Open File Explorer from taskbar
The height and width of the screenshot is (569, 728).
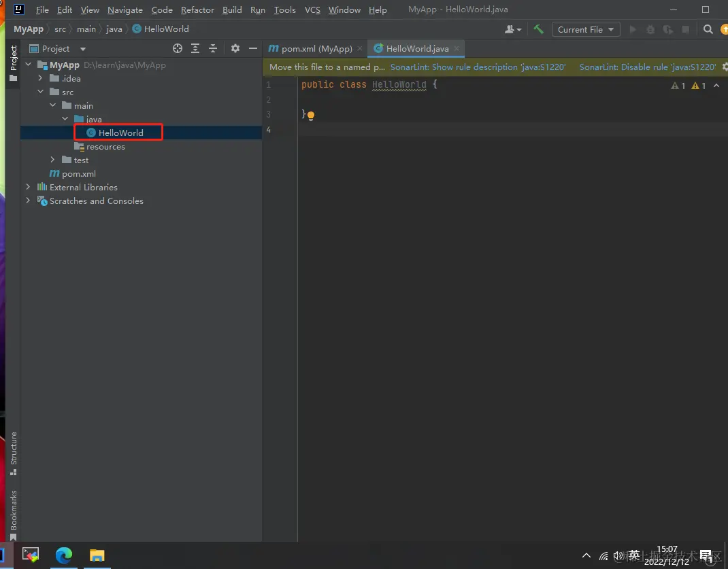(x=97, y=555)
